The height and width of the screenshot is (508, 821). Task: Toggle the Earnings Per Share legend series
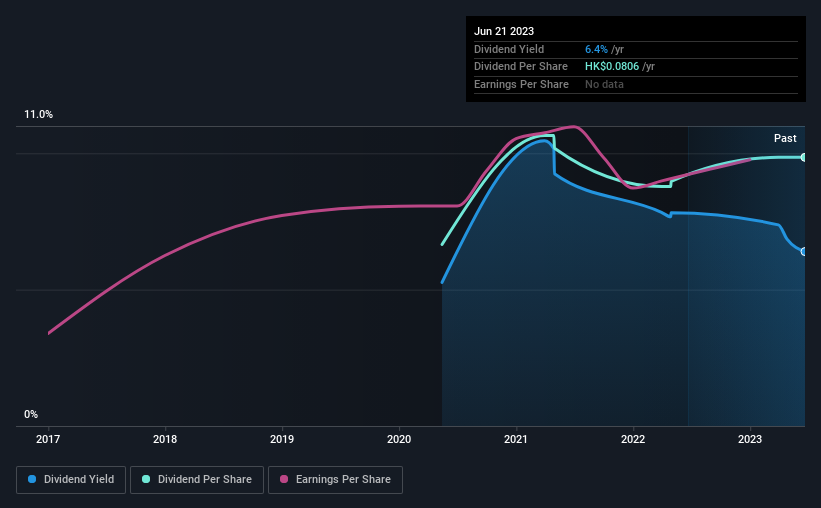click(x=335, y=480)
